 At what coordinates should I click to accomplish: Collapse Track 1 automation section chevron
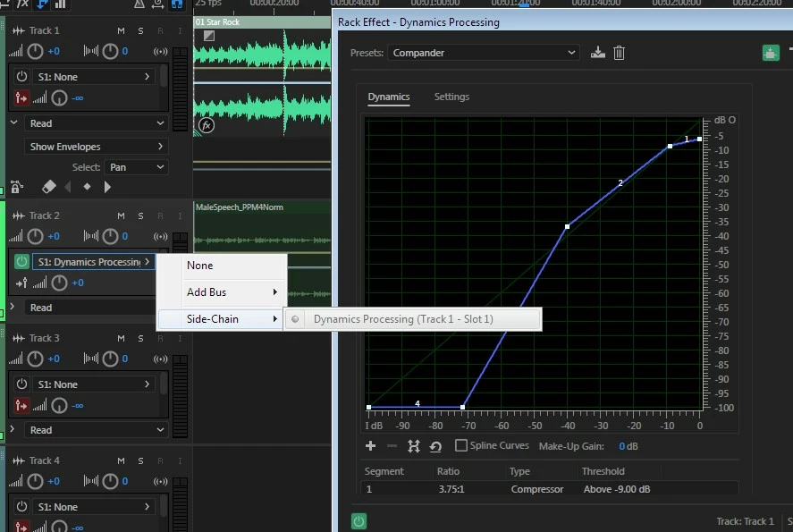[x=13, y=122]
